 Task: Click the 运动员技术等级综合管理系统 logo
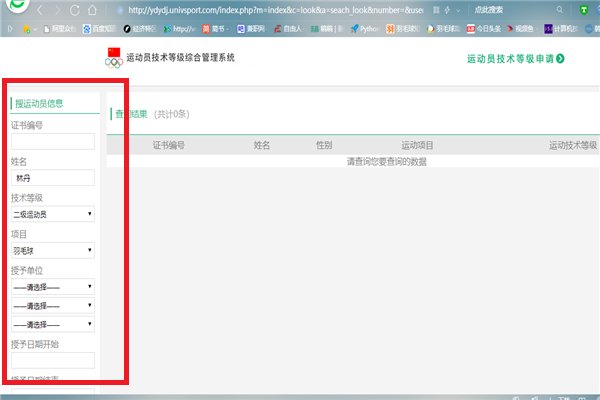click(x=170, y=58)
